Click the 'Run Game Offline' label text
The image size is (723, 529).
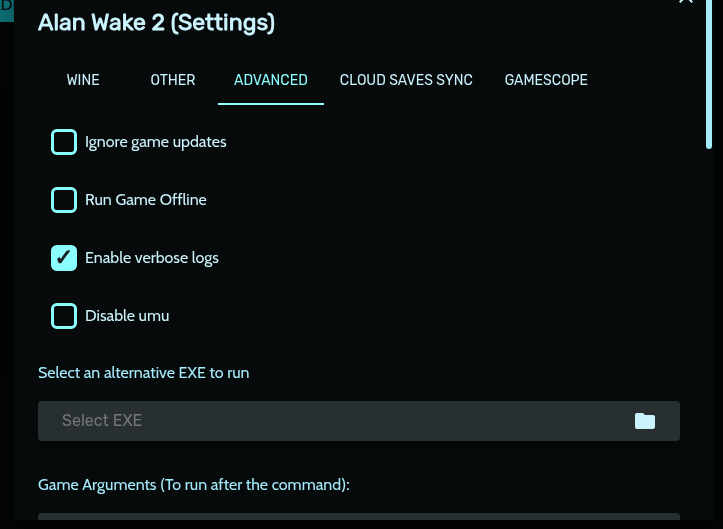click(x=146, y=200)
